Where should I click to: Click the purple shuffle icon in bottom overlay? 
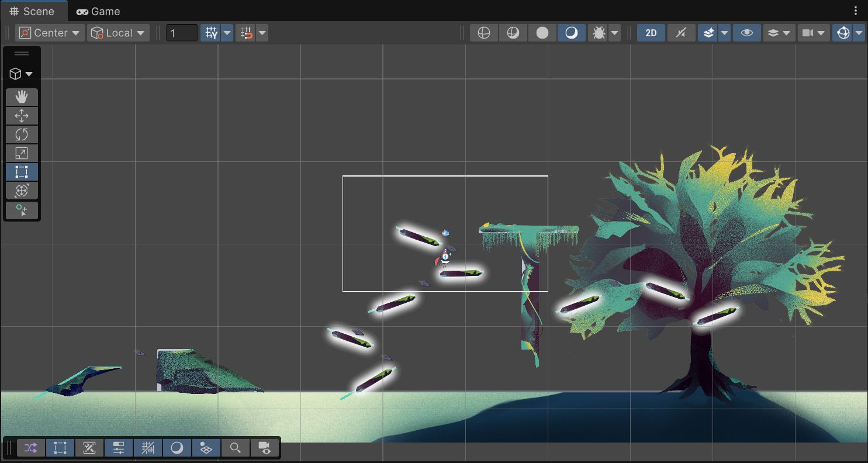(31, 448)
